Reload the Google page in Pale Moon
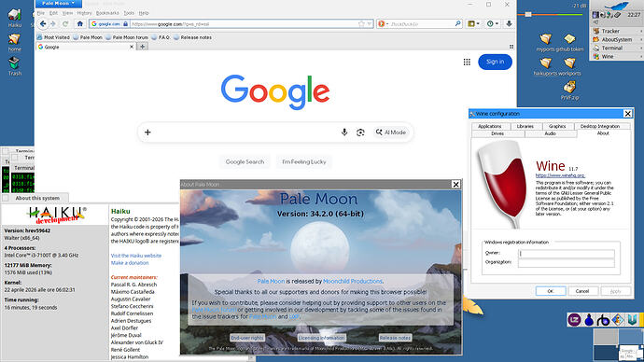This screenshot has width=644, height=362. click(65, 24)
